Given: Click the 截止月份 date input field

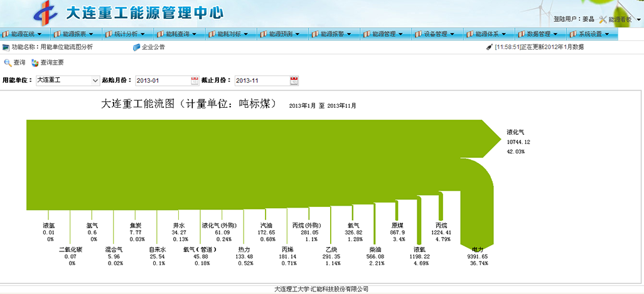Looking at the screenshot, I should tap(261, 80).
